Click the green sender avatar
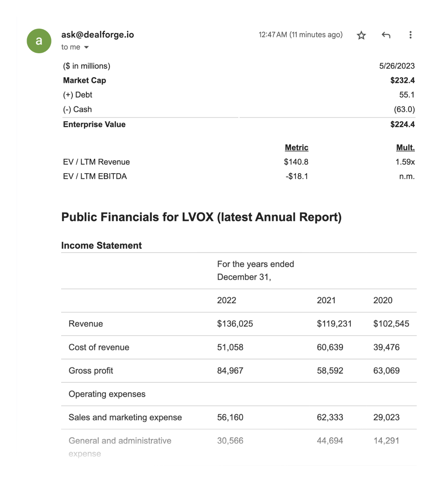 [x=39, y=41]
